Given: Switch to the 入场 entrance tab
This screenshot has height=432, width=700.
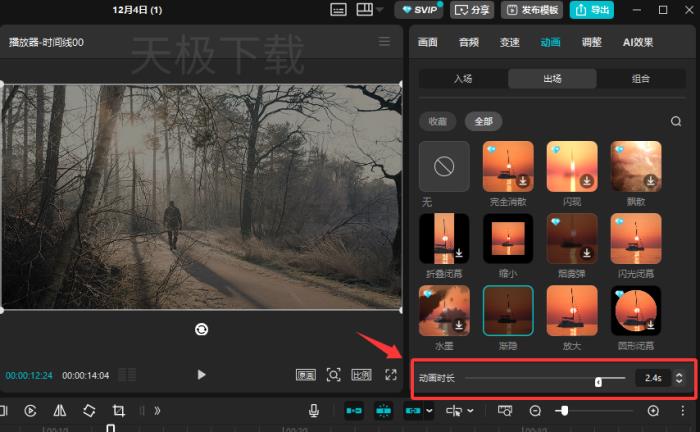Looking at the screenshot, I should click(462, 79).
